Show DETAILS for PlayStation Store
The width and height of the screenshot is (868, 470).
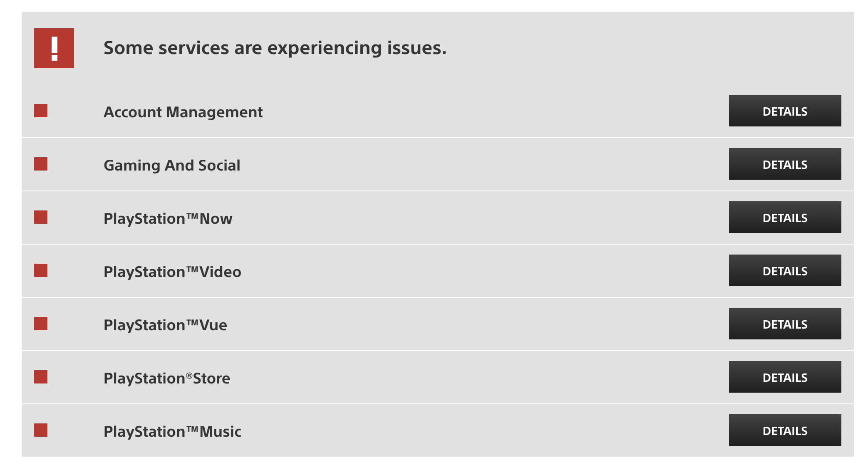click(x=785, y=377)
